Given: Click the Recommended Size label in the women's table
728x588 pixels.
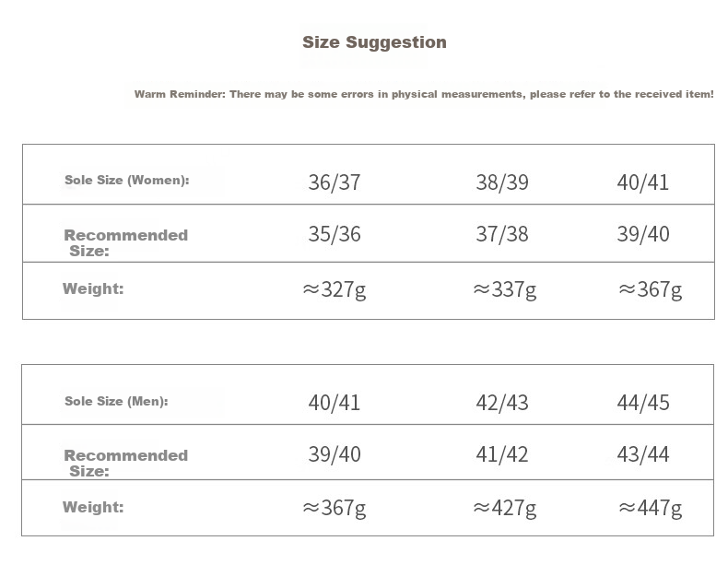Looking at the screenshot, I should (126, 242).
